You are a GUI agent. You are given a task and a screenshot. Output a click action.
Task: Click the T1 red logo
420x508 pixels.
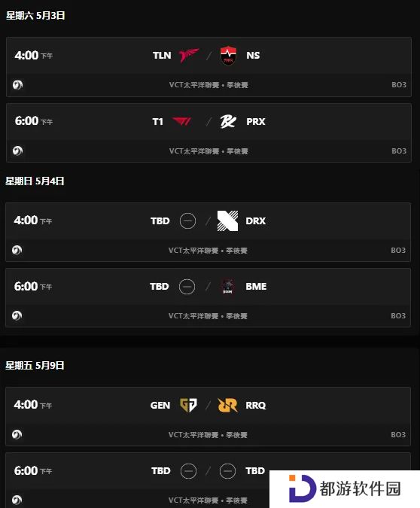click(x=182, y=121)
